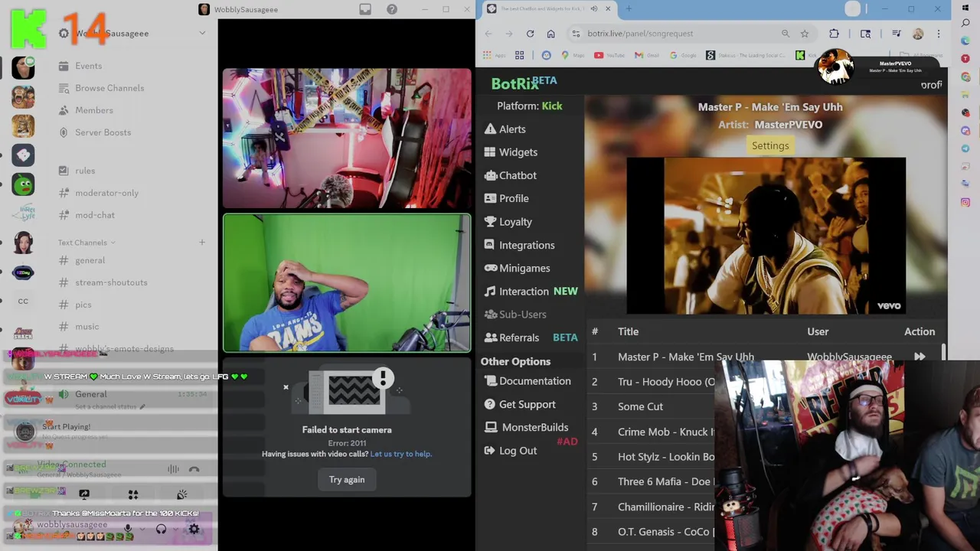Expand WobblySausageee server dropdown in Discord
Image resolution: width=980 pixels, height=551 pixels.
pos(202,33)
